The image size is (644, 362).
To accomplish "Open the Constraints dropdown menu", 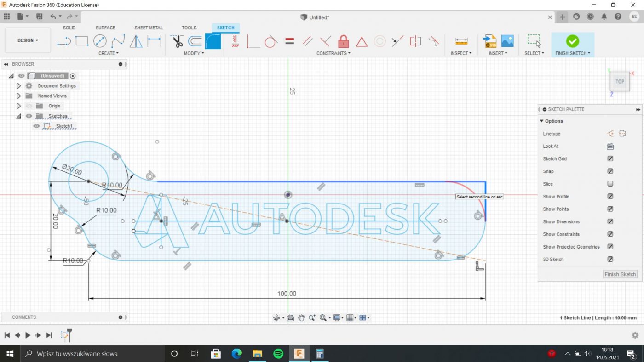I will click(333, 53).
